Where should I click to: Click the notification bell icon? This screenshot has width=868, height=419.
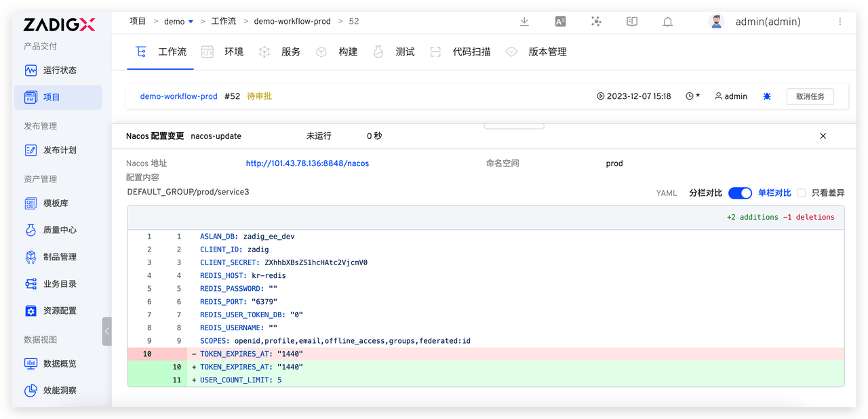667,22
